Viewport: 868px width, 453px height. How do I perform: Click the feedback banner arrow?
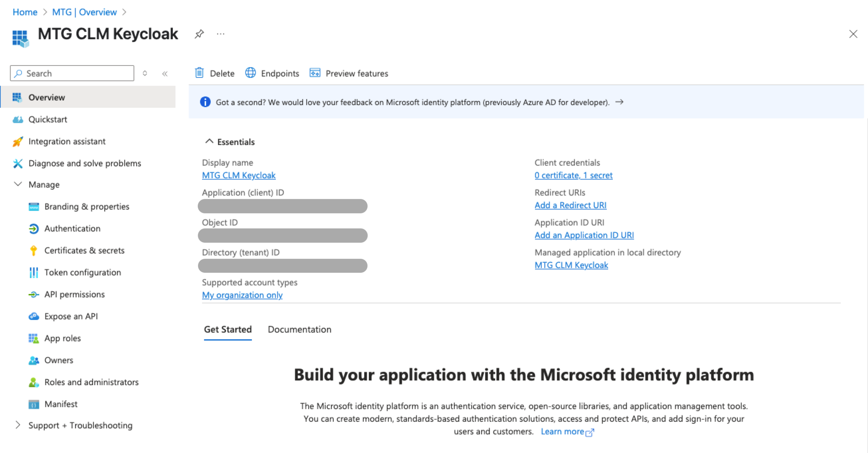coord(619,102)
